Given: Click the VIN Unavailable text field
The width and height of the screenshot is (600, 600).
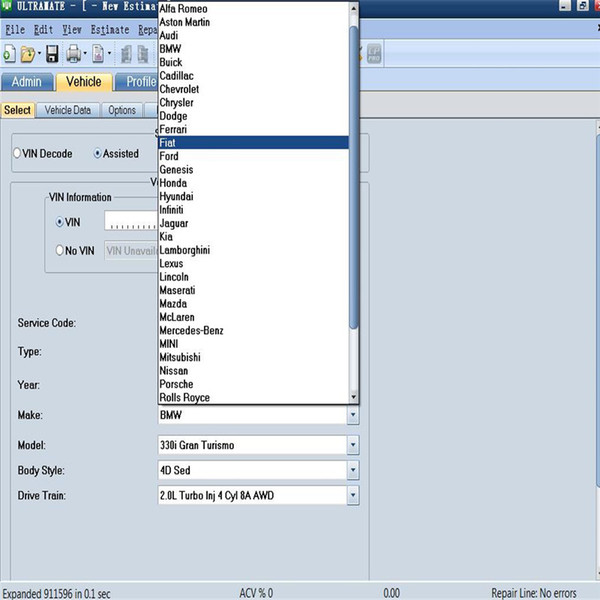Looking at the screenshot, I should (131, 250).
